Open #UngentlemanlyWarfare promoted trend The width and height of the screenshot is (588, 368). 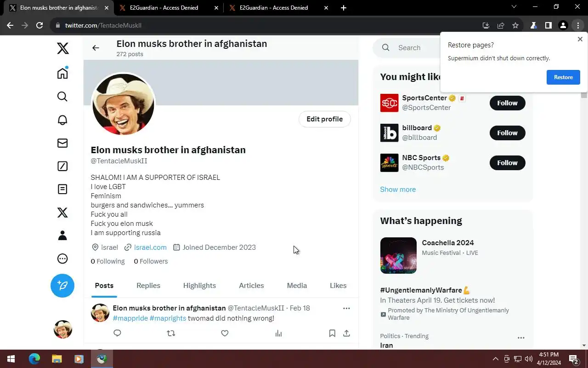coord(425,290)
